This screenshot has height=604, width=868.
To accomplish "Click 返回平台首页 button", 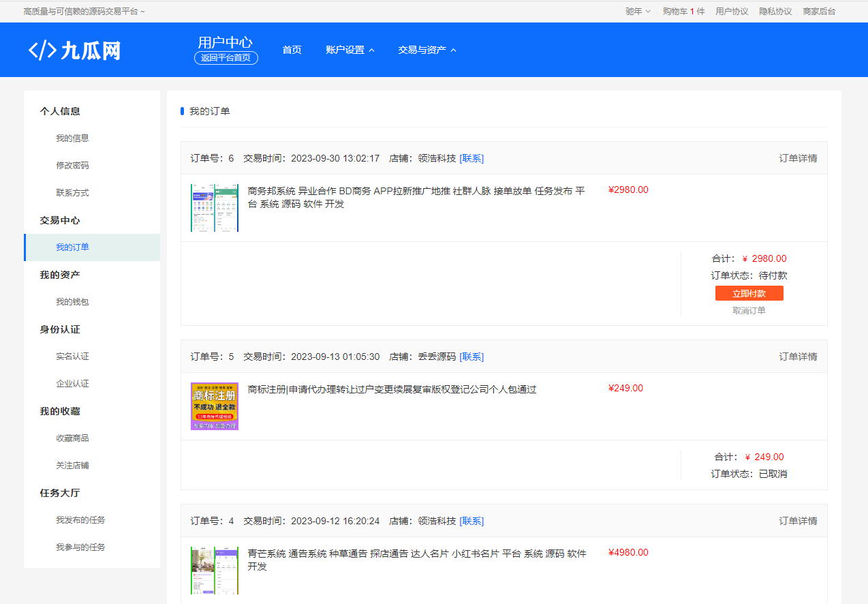I will coord(226,58).
